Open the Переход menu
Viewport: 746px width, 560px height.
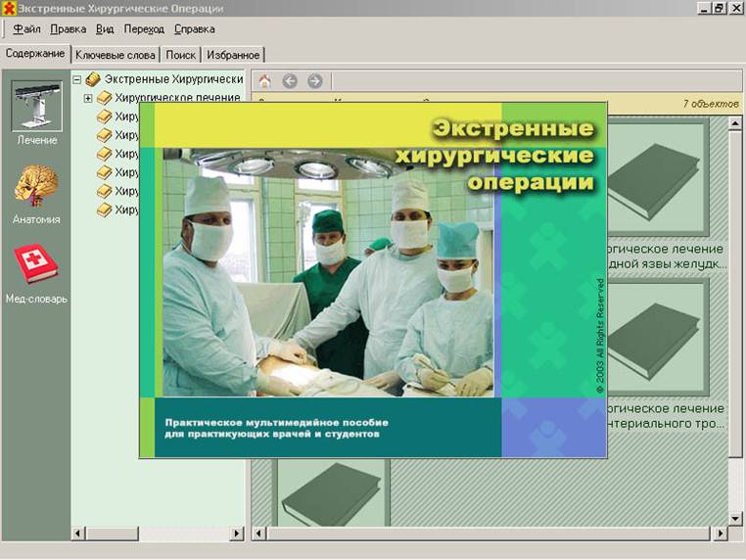144,29
